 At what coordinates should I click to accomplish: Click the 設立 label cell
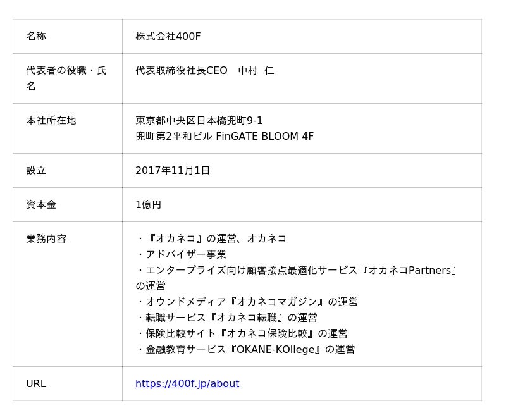(36, 170)
